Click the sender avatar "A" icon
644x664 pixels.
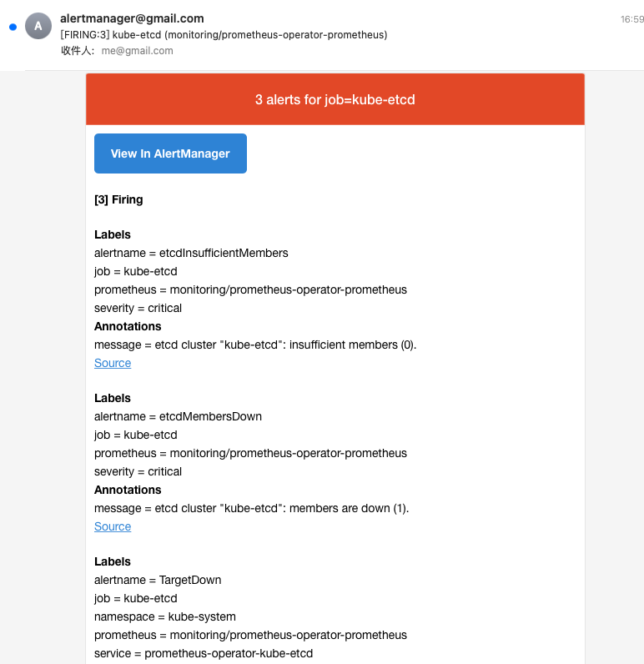38,27
